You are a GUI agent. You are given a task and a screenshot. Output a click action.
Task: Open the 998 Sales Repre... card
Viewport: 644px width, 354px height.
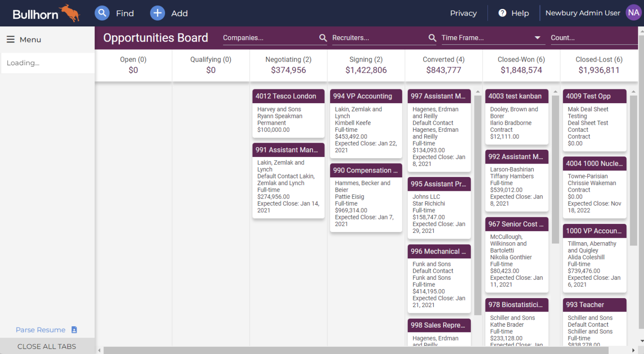coord(439,332)
